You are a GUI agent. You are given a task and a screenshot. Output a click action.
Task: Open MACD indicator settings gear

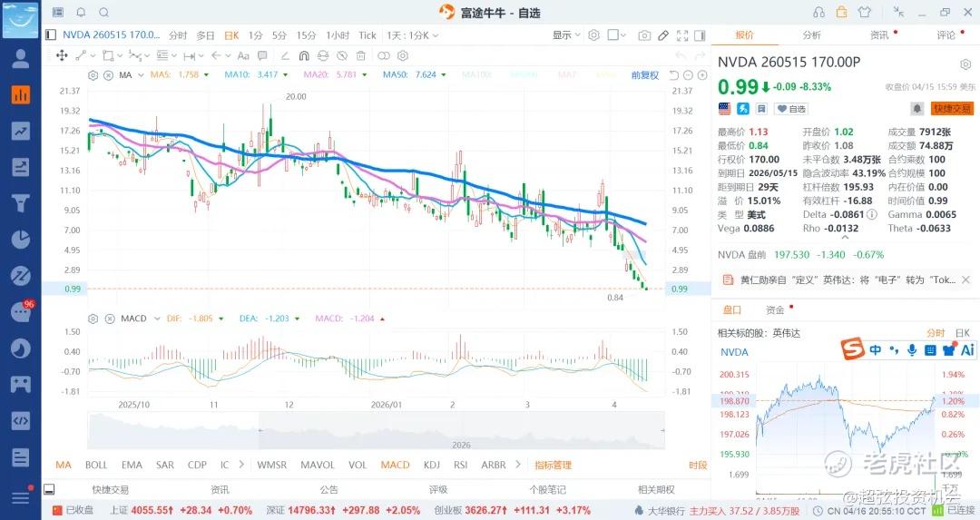(93, 319)
